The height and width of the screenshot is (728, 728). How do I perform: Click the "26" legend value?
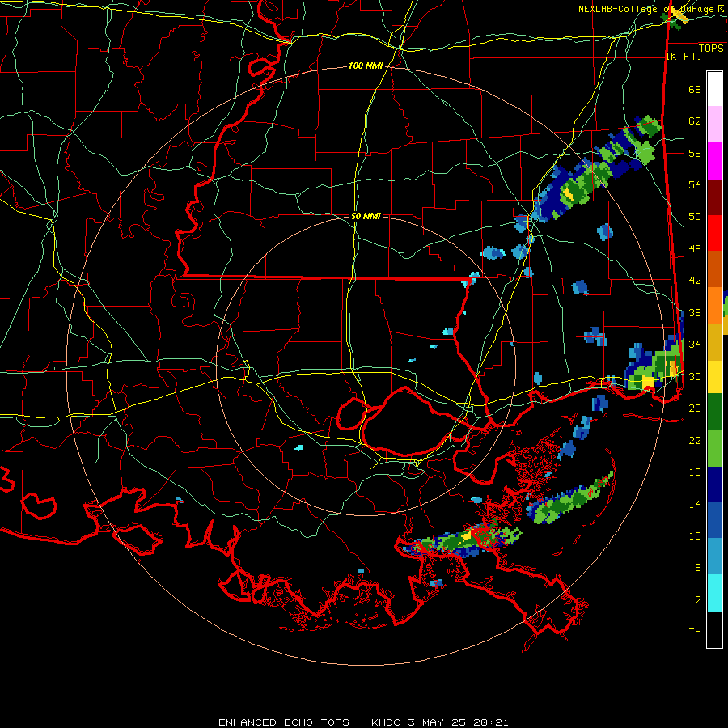pyautogui.click(x=695, y=408)
